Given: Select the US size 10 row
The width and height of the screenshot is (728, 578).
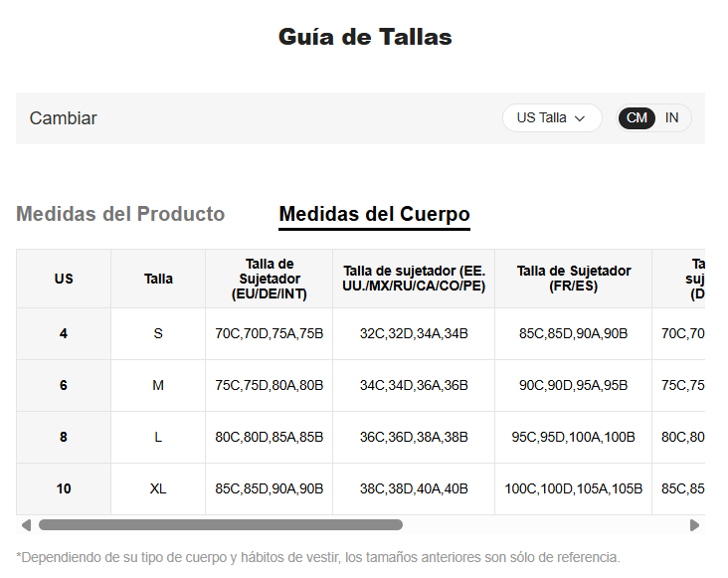Looking at the screenshot, I should click(x=64, y=488).
